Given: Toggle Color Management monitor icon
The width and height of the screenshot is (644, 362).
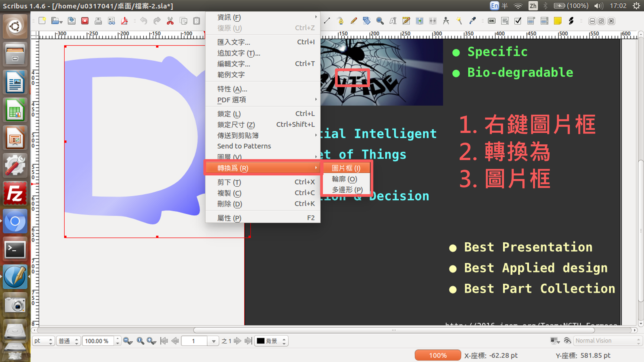Looking at the screenshot, I should (555, 341).
